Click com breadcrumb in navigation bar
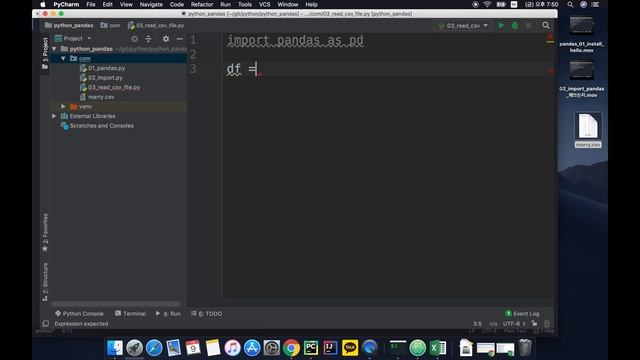This screenshot has width=640, height=360. tap(110, 25)
